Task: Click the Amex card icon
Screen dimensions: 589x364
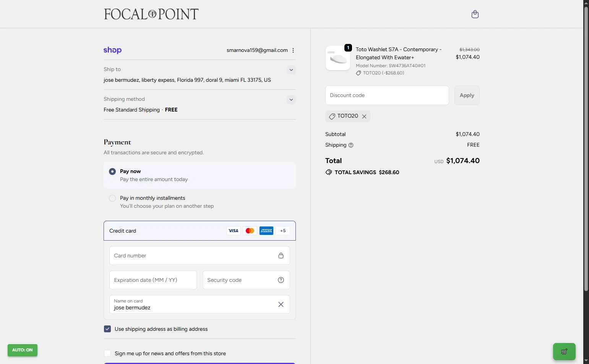Action: pos(266,231)
